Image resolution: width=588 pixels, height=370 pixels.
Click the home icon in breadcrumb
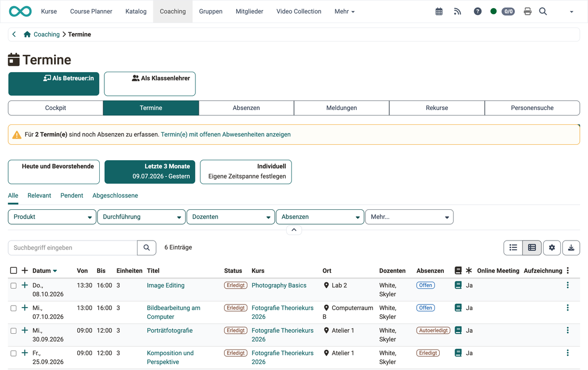(x=27, y=34)
